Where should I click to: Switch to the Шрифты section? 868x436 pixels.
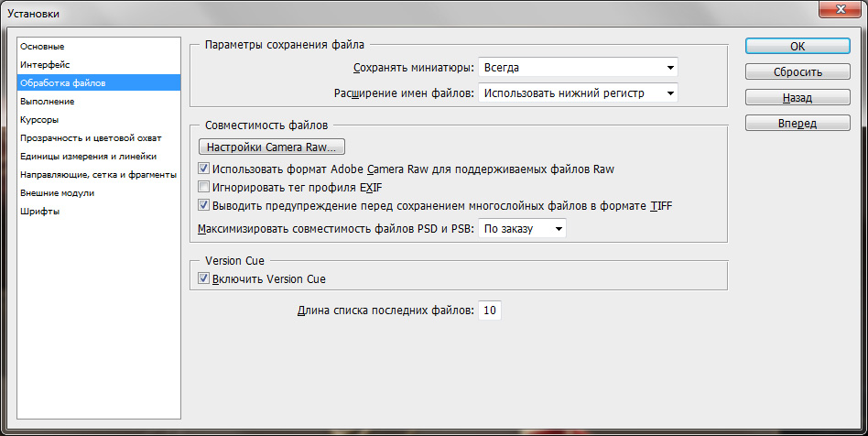(x=39, y=211)
